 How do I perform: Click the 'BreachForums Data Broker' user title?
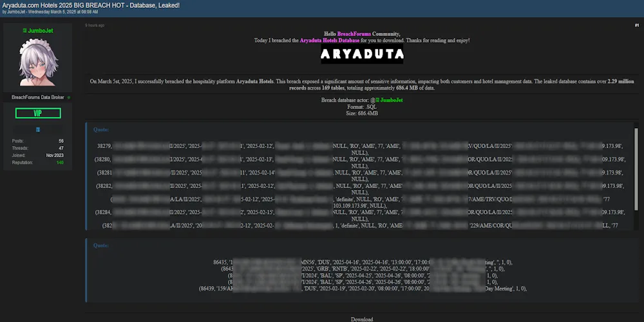coord(38,97)
